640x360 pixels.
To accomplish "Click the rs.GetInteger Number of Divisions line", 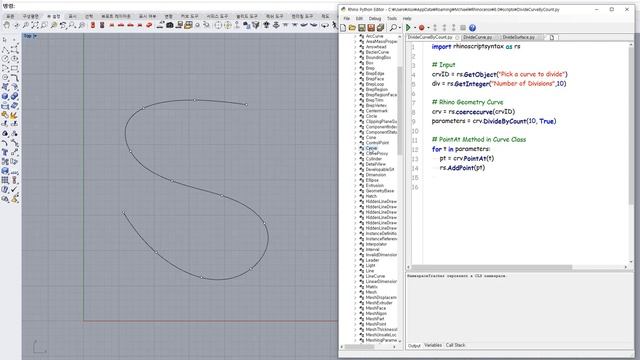I will click(x=499, y=84).
